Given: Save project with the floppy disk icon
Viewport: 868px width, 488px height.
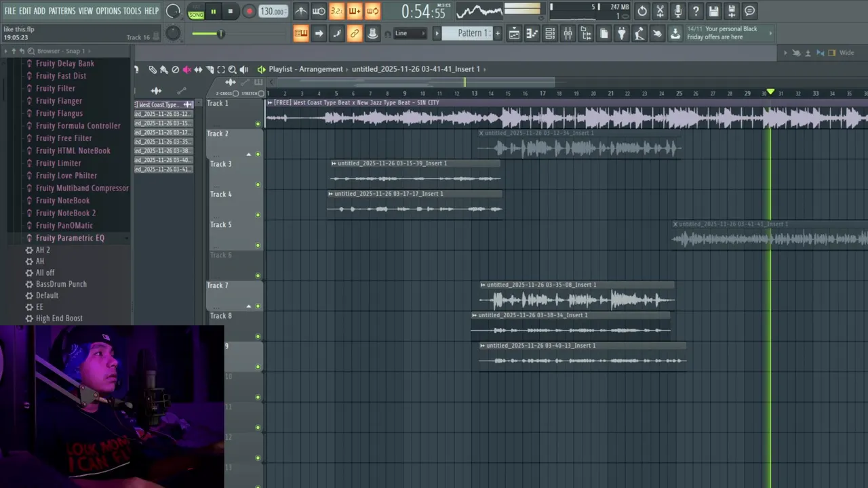Looking at the screenshot, I should tap(713, 11).
